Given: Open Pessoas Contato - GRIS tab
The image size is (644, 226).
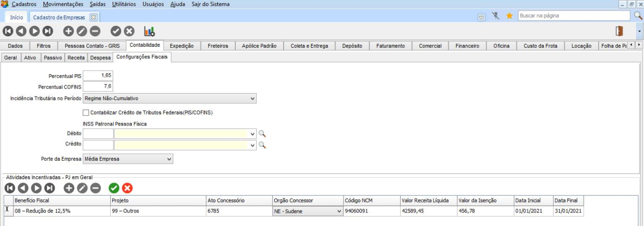Looking at the screenshot, I should (92, 46).
